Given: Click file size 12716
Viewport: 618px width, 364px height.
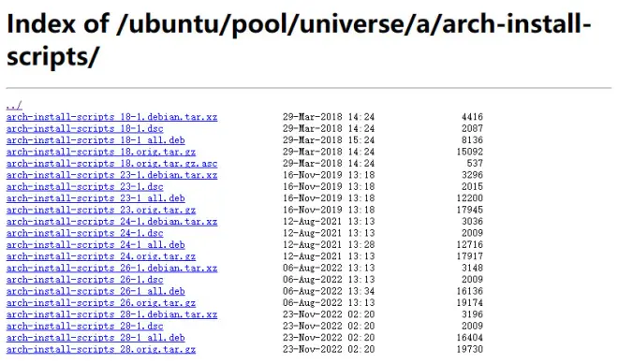Looking at the screenshot, I should [x=470, y=245].
